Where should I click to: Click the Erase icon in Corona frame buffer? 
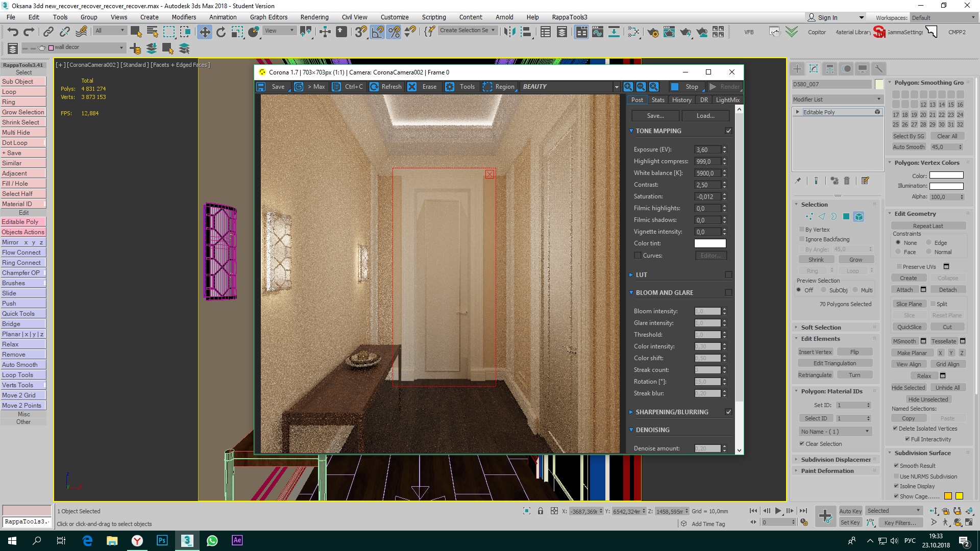412,87
